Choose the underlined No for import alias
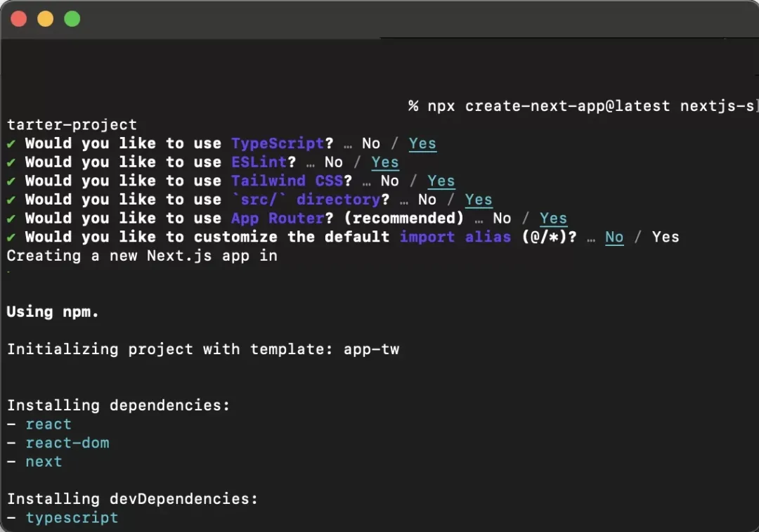Viewport: 759px width, 532px height. 614,238
